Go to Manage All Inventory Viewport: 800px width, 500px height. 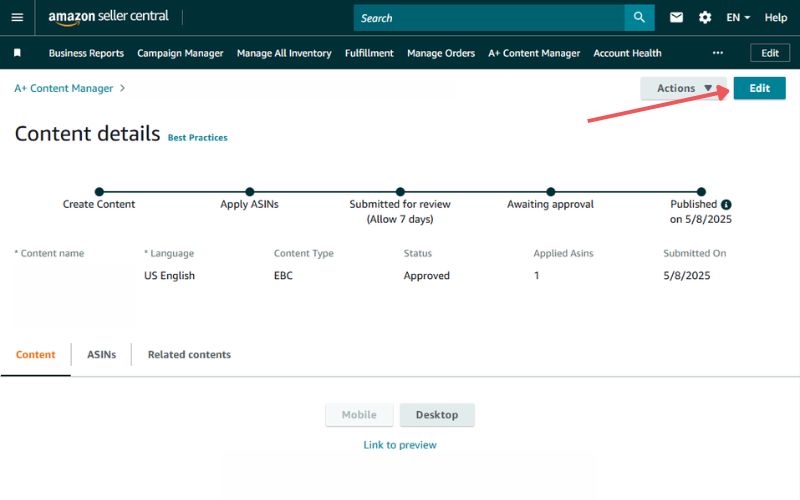(284, 53)
